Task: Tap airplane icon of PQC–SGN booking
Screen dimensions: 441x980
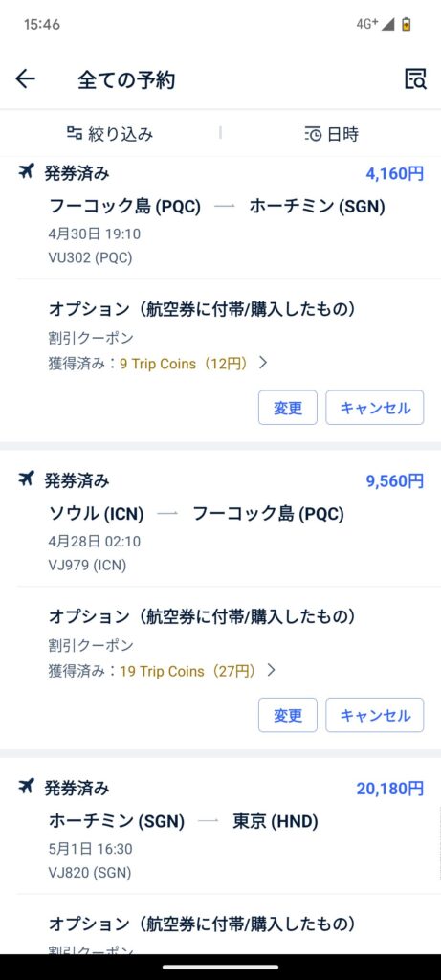Action: 26,171
